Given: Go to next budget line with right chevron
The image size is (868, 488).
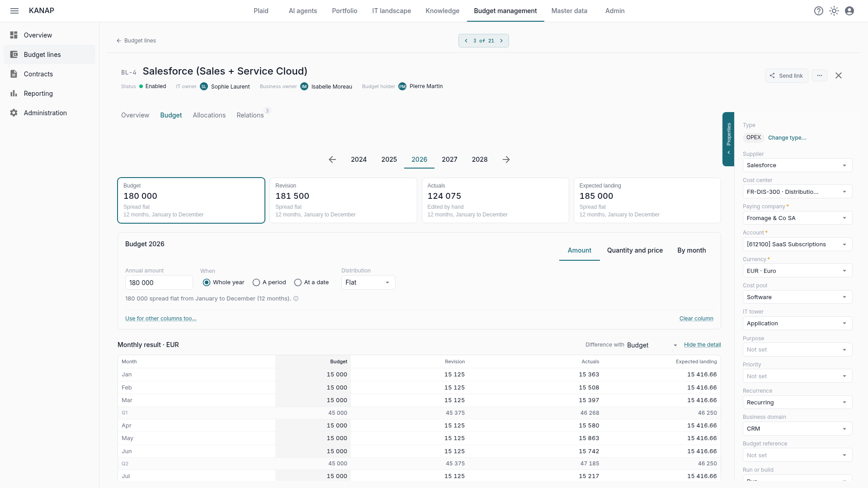Looking at the screenshot, I should 501,41.
